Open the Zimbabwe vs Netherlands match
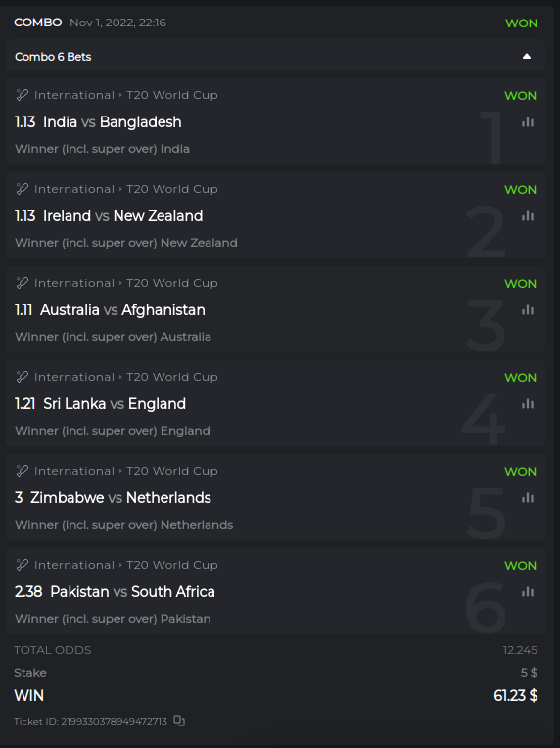Screen dimensions: 560x748 coord(120,498)
